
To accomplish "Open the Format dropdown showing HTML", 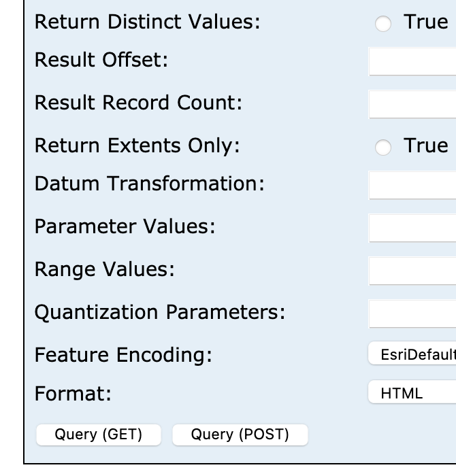I will pos(412,392).
